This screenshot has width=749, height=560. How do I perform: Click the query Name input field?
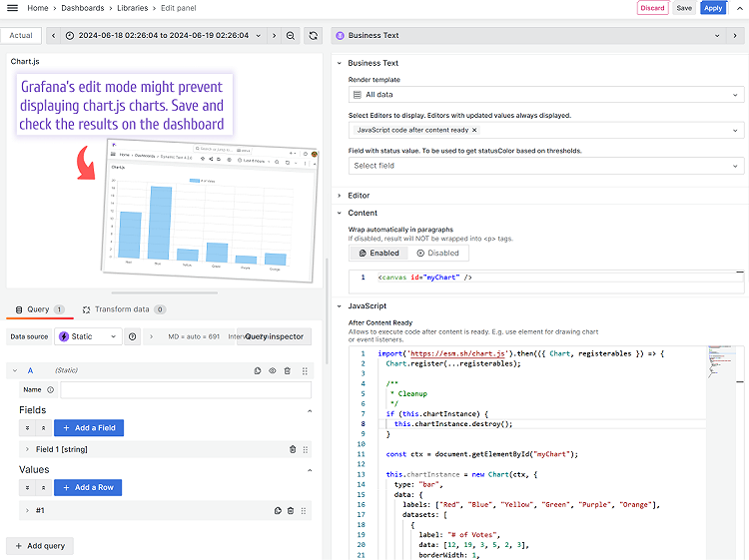point(186,389)
